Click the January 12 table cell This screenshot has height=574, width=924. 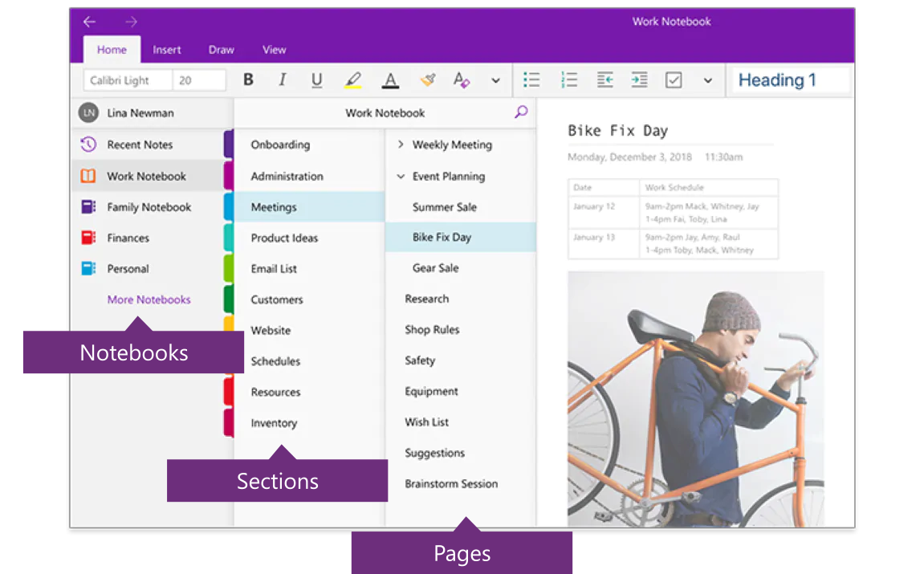(604, 212)
